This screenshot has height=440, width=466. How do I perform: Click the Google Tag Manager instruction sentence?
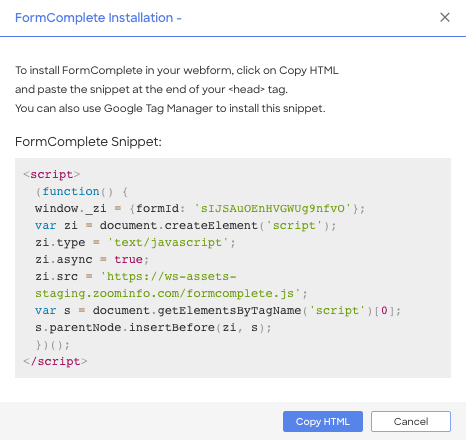170,108
